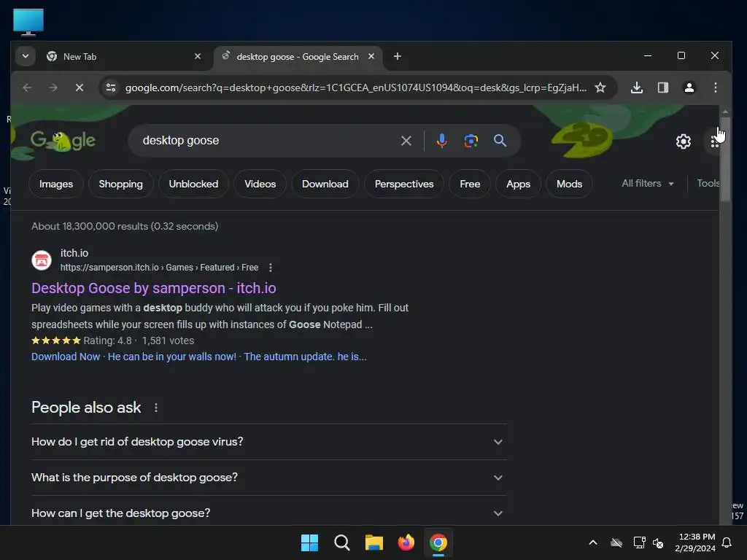The image size is (747, 560).
Task: Select the Download filter chip
Action: (x=325, y=184)
